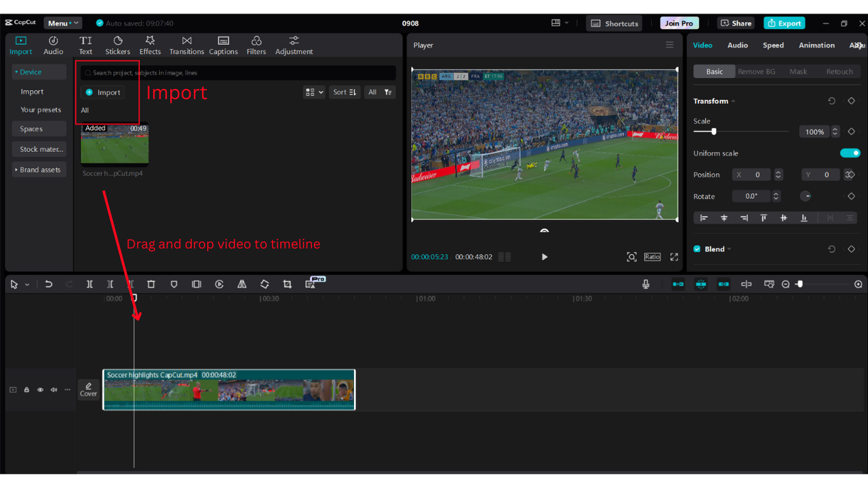Screen dimensions: 868x488
Task: Open the Audio media tab
Action: 54,45
